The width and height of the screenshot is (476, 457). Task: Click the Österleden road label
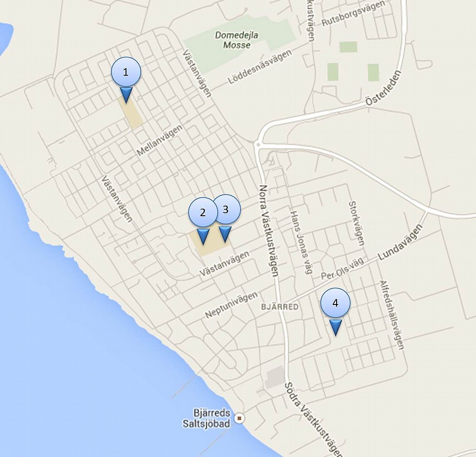pos(383,88)
